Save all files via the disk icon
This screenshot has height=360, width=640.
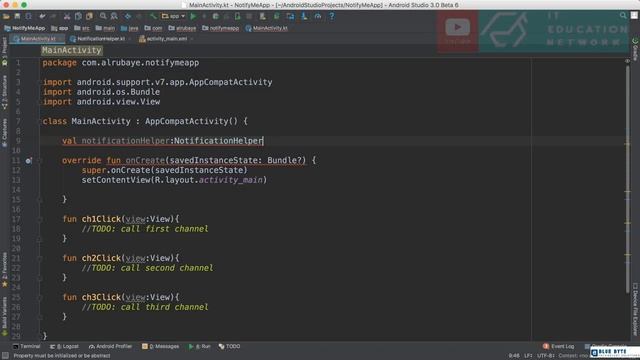coord(17,16)
